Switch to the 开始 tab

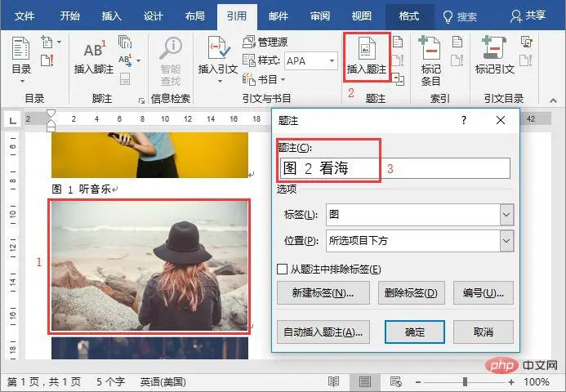click(x=70, y=16)
